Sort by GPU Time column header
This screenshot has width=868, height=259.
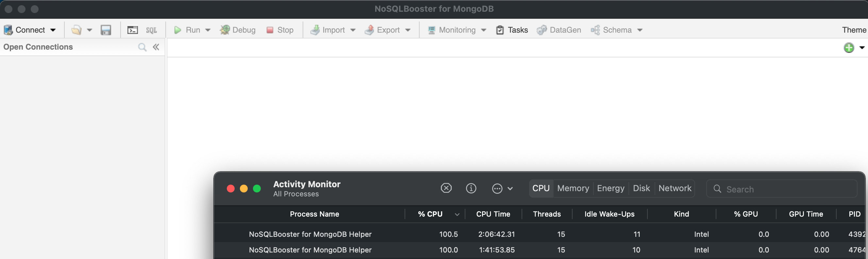pos(806,214)
